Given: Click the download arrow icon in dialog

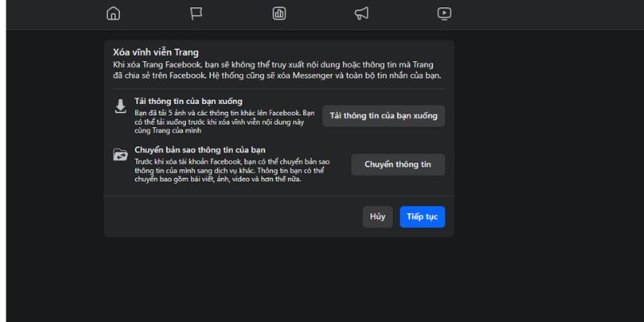Looking at the screenshot, I should 121,106.
